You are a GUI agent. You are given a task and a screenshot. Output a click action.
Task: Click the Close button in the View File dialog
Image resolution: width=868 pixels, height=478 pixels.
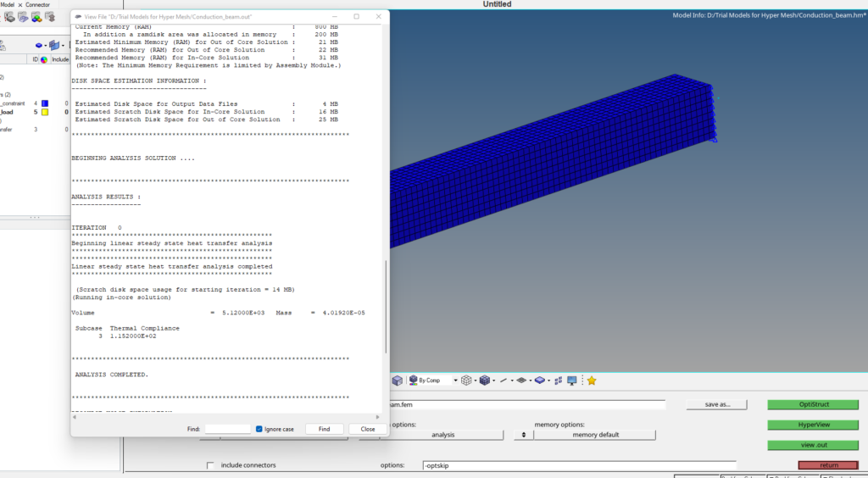point(368,429)
